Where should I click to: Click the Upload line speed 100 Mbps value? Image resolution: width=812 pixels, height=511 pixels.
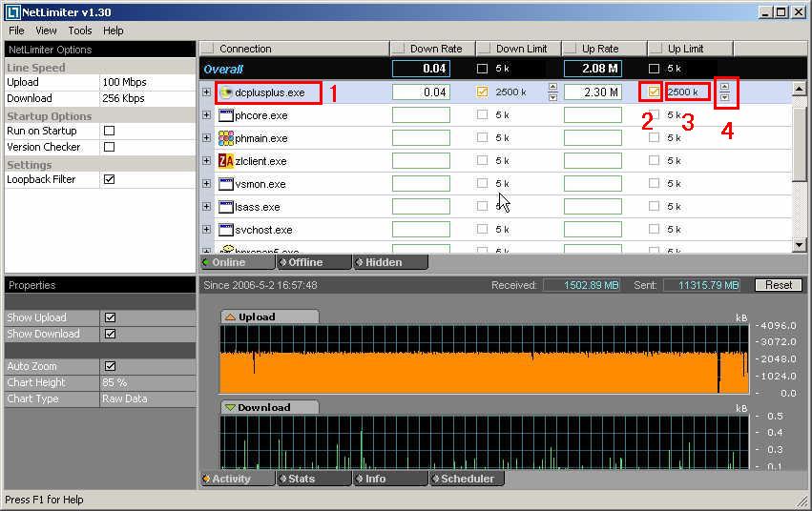point(124,82)
